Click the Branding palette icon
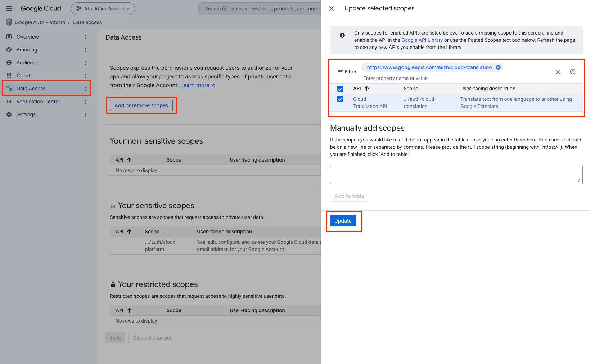The height and width of the screenshot is (364, 590). click(x=9, y=50)
